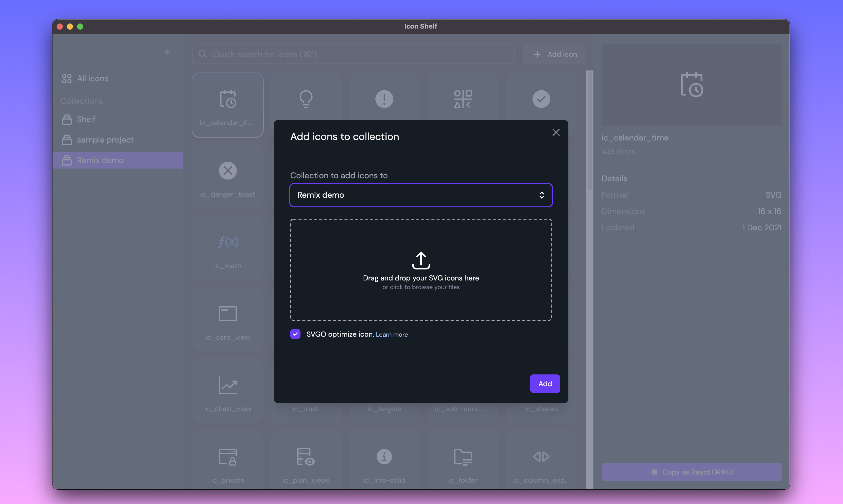
Task: Close the Add icons to collection dialog
Action: [x=556, y=132]
